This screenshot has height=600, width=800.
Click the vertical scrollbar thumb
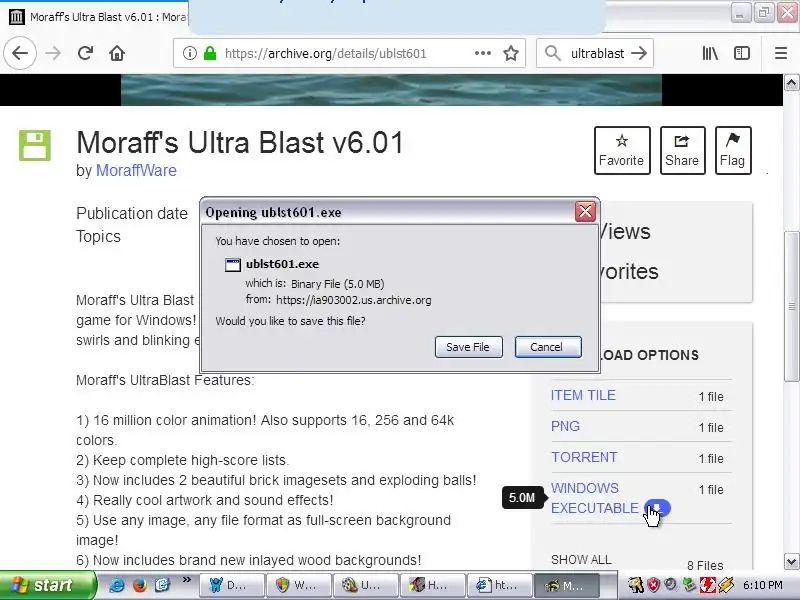click(791, 306)
